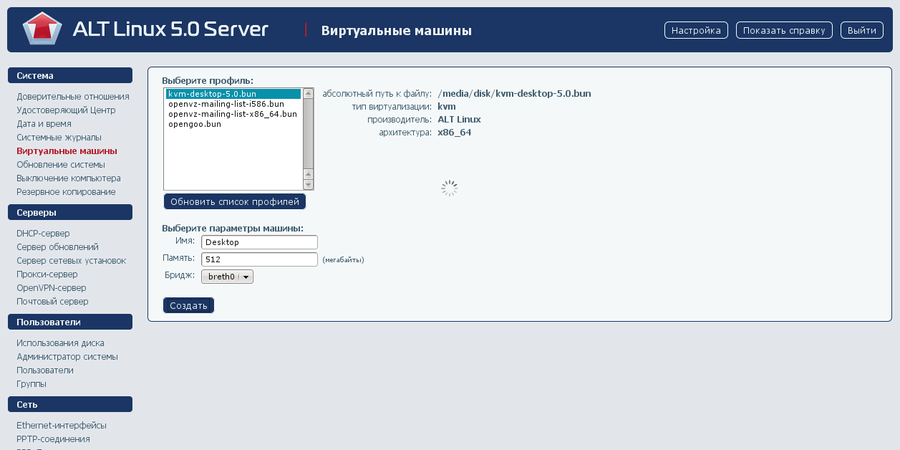Open Системные журналы page
Screen dimensions: 900x450
[59, 137]
